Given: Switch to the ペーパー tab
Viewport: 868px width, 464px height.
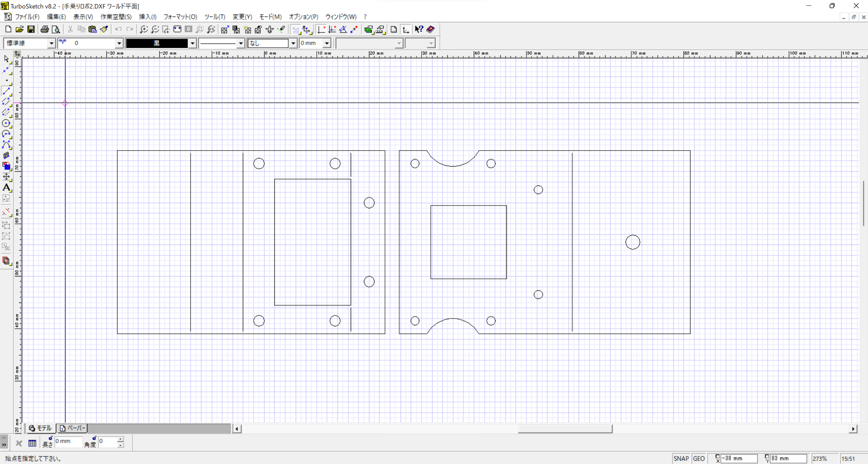Looking at the screenshot, I should click(x=73, y=428).
